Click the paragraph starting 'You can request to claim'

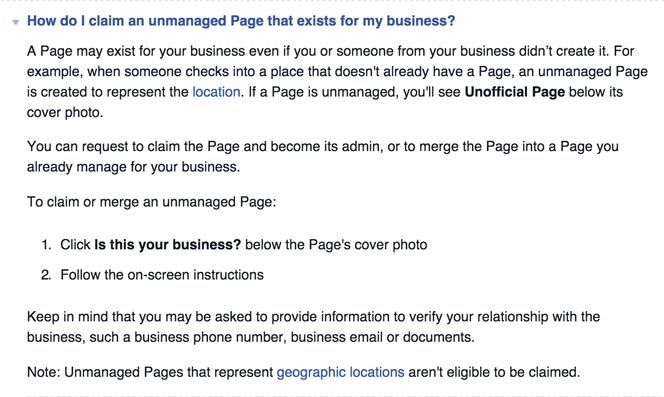tap(323, 156)
